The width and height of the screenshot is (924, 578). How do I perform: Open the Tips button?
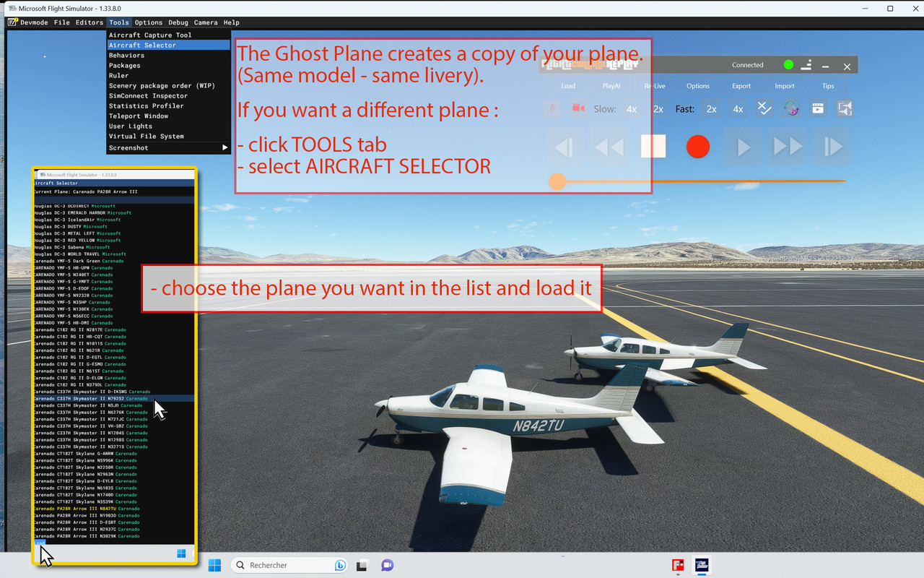828,86
